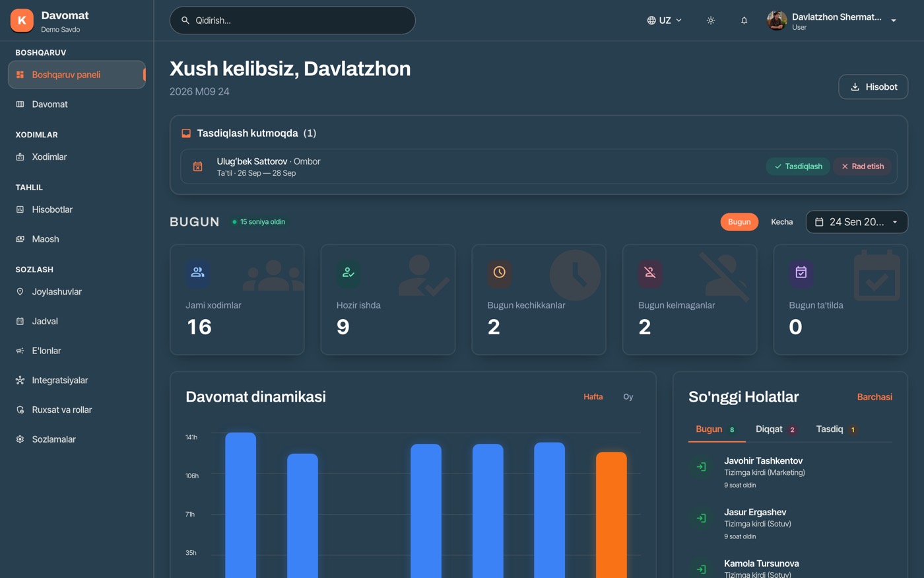The image size is (924, 578).
Task: Click the Integratsiyalar hub icon
Action: pyautogui.click(x=20, y=380)
